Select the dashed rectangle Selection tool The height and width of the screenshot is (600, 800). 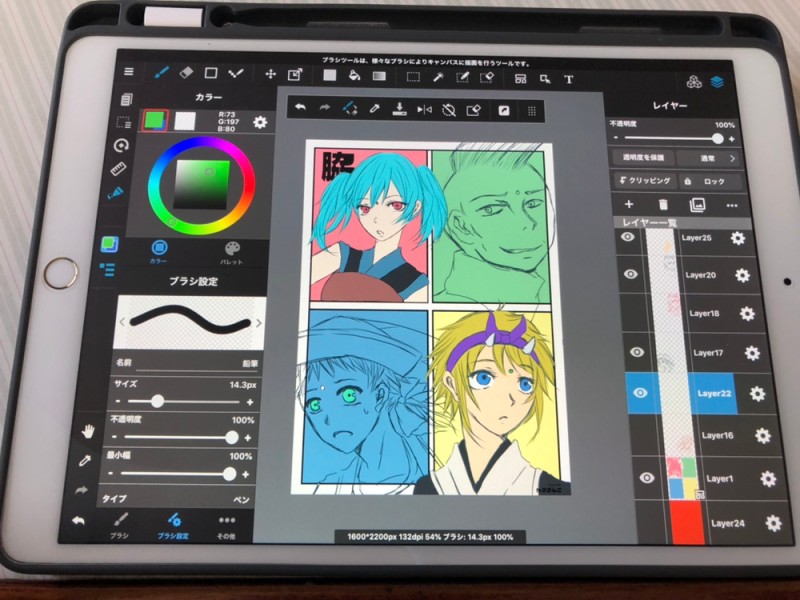413,77
